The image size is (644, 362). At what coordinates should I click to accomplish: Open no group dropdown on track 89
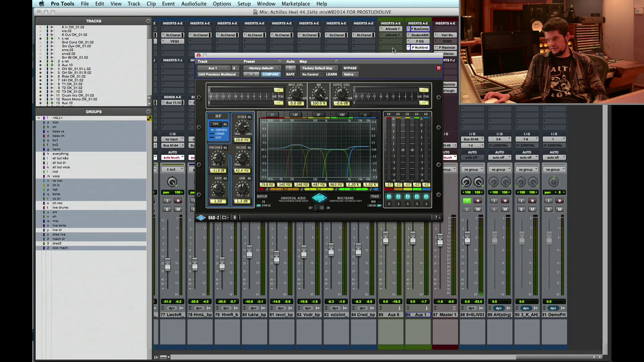(499, 169)
